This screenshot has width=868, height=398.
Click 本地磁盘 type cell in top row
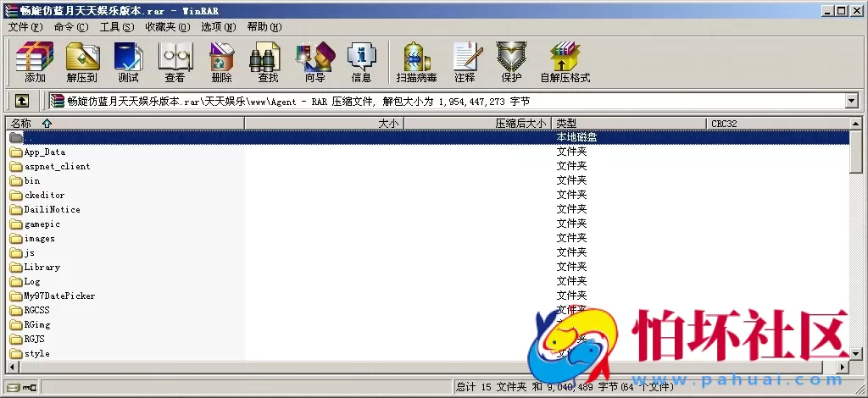[576, 137]
